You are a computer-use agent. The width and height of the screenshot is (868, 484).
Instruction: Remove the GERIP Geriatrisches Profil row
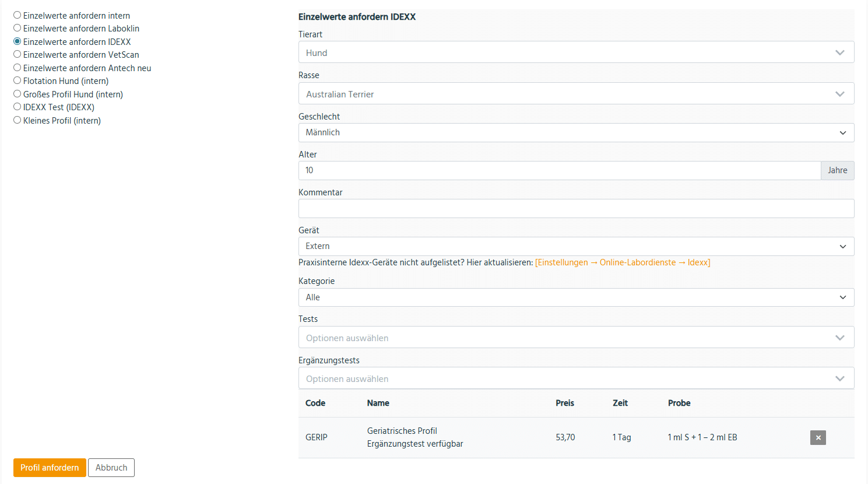tap(818, 437)
